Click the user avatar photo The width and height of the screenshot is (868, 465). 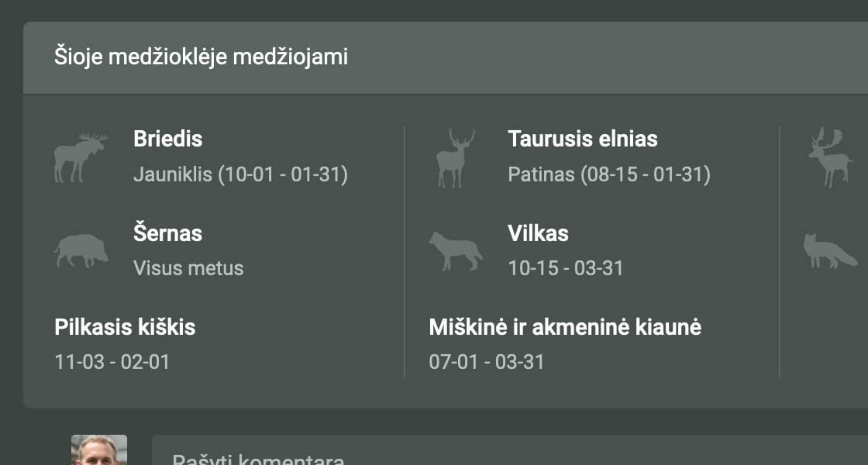pos(99,451)
